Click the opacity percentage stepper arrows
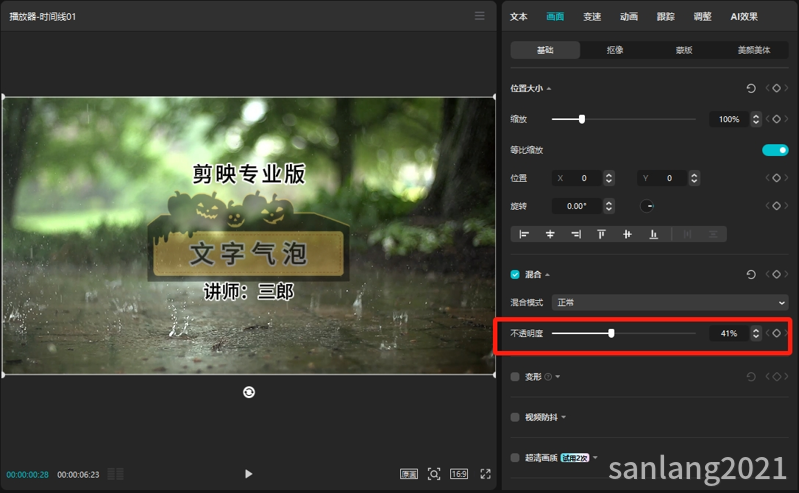This screenshot has width=799, height=493. tap(756, 333)
